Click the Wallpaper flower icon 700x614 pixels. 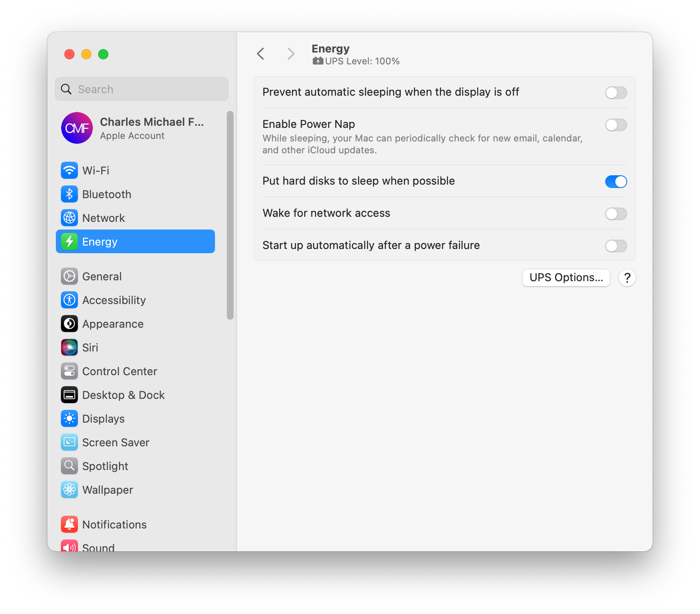point(69,490)
